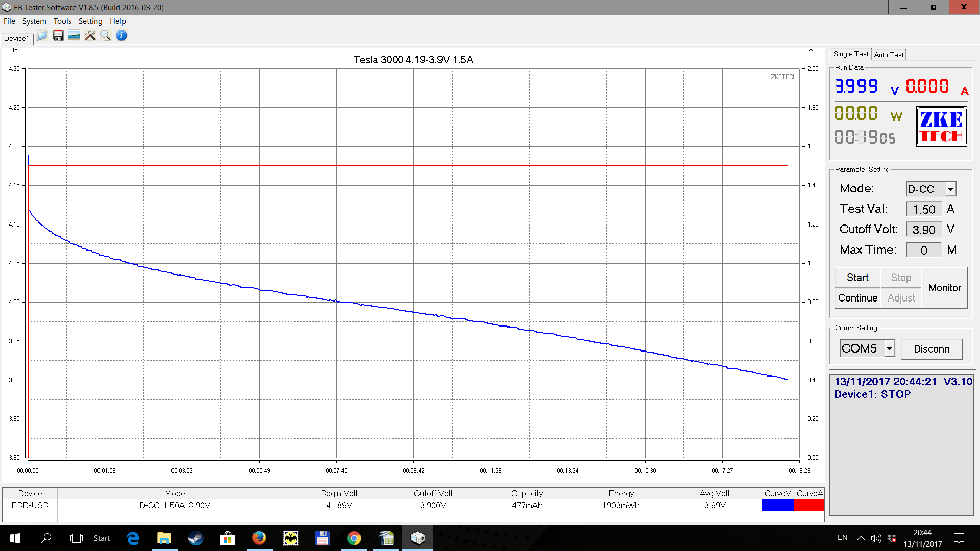980x551 pixels.
Task: Open Firefox from the taskbar
Action: [x=259, y=538]
